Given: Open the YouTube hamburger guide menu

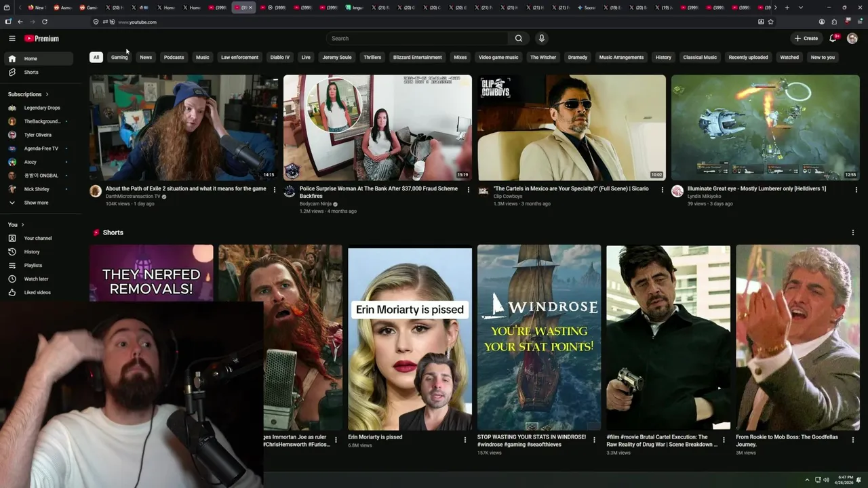Looking at the screenshot, I should click(x=12, y=39).
